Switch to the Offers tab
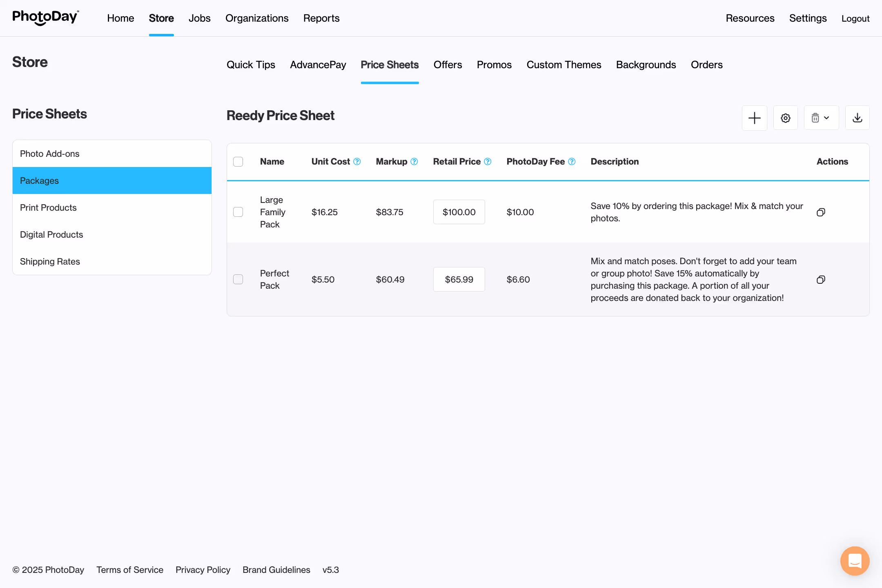 click(x=448, y=65)
